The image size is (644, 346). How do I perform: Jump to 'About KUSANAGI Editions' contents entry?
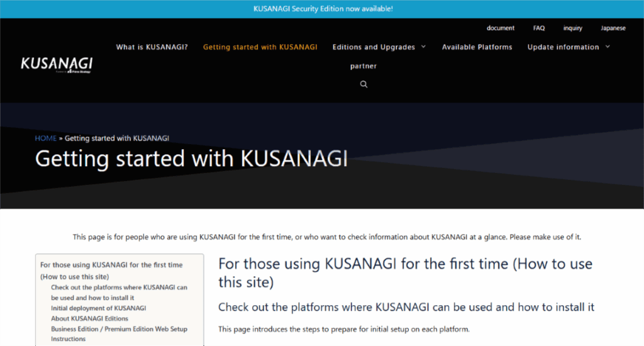[89, 318]
